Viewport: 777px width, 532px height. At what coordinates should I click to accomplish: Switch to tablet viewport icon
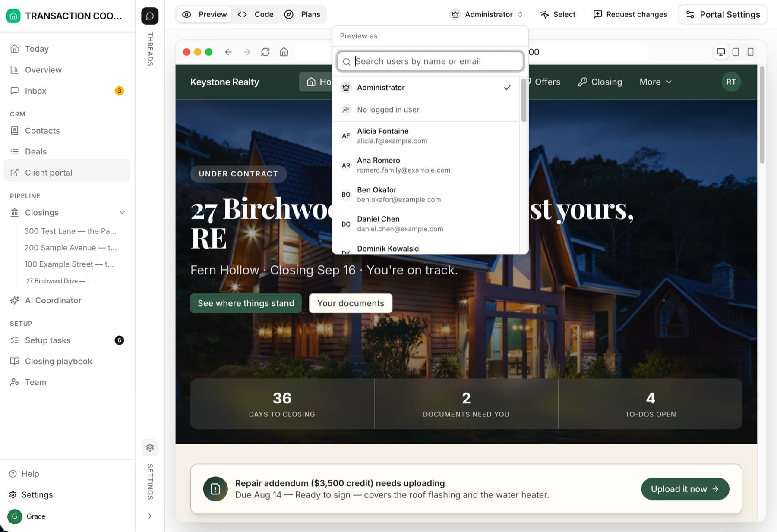(736, 52)
